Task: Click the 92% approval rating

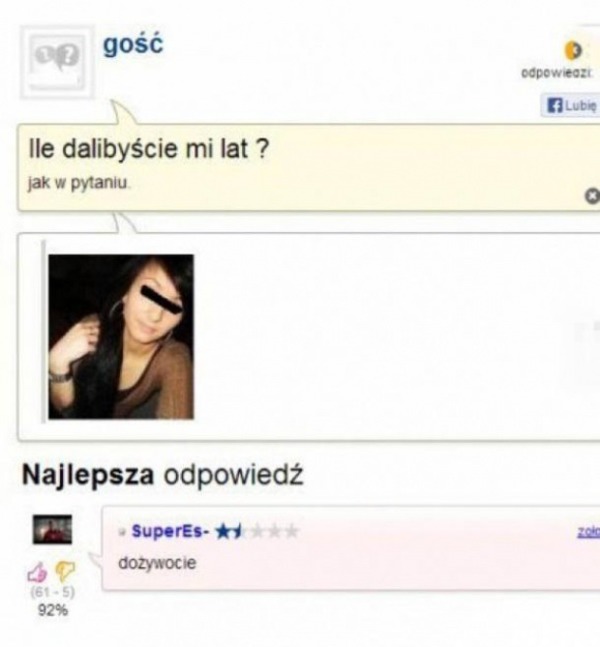Action: tap(53, 610)
